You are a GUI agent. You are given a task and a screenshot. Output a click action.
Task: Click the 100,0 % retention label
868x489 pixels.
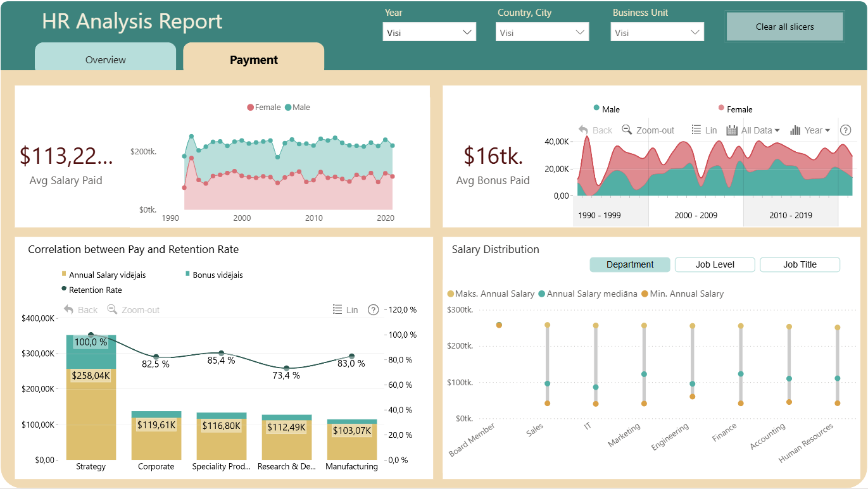point(91,342)
